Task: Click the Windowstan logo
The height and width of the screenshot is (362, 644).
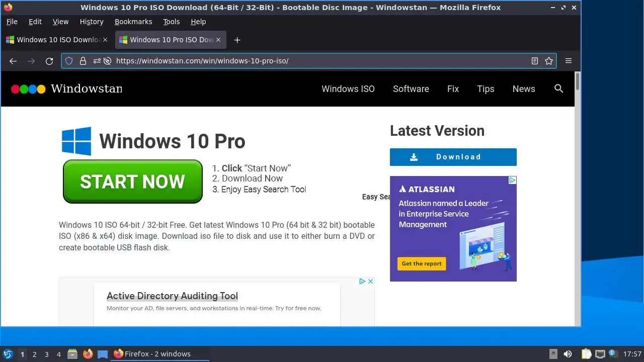Action: tap(66, 88)
